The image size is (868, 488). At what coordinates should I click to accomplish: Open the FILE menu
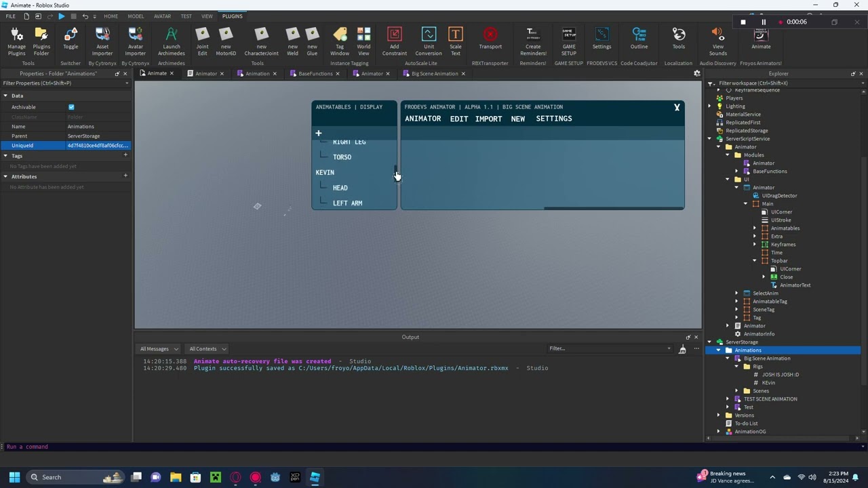(10, 16)
